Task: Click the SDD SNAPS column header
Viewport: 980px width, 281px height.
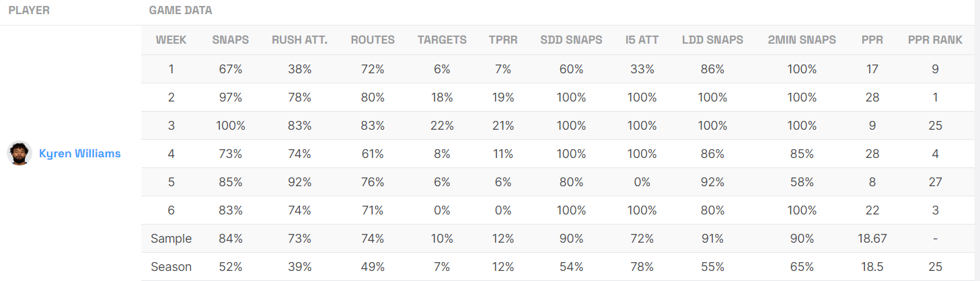Action: (x=571, y=40)
